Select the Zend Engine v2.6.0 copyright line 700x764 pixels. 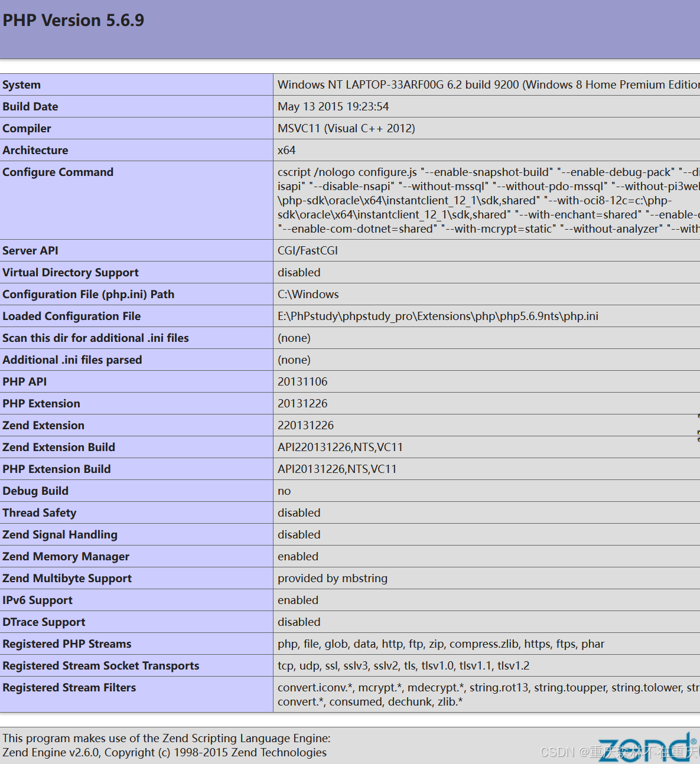coord(164,752)
